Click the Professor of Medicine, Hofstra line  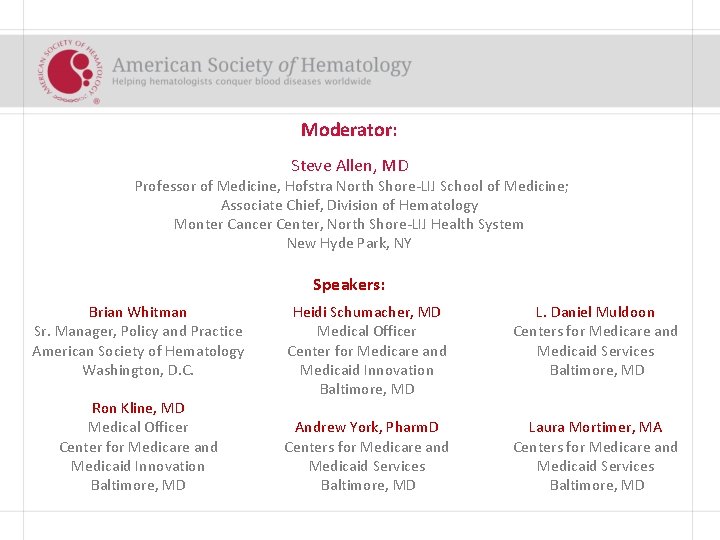[351, 186]
